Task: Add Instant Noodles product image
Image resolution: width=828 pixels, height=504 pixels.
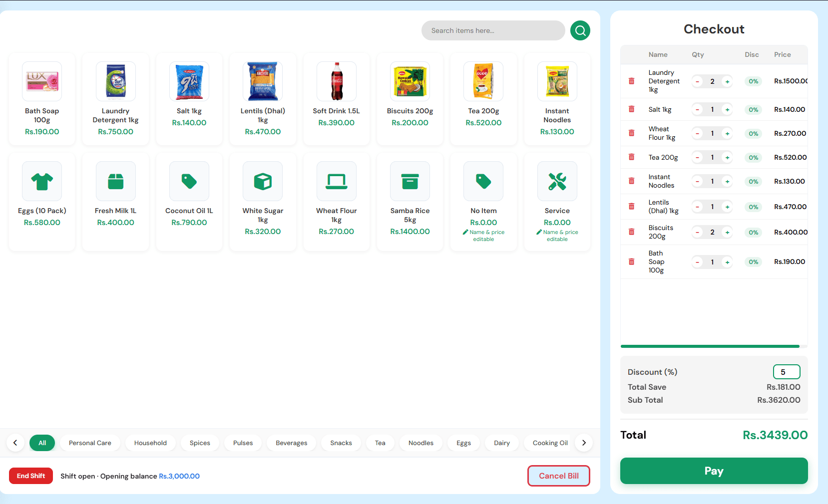Action: [x=557, y=81]
